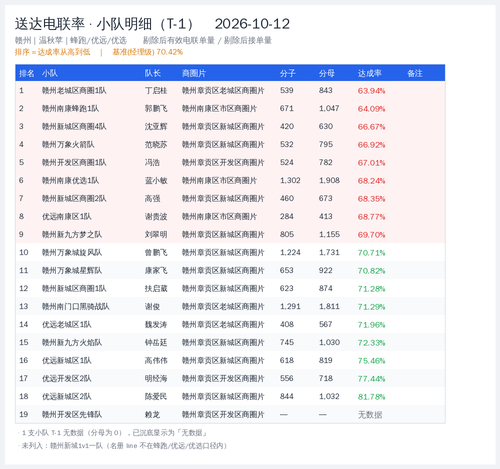Select team name 赣州新九方梦之队

[x=72, y=234]
